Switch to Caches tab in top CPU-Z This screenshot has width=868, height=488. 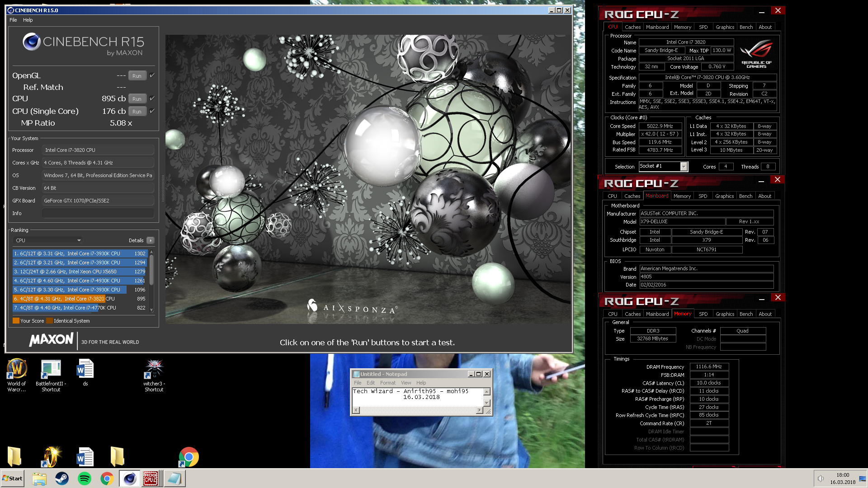click(633, 27)
